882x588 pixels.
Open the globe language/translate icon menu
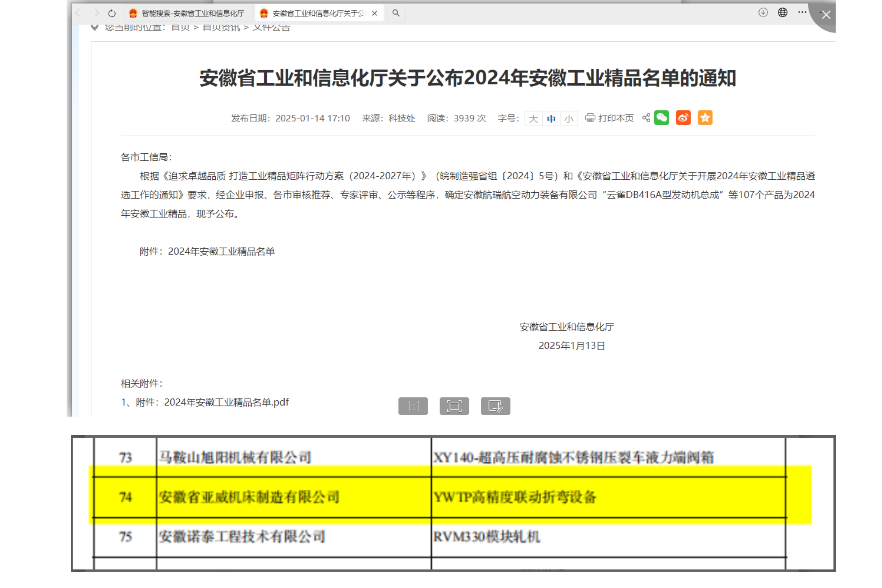782,13
